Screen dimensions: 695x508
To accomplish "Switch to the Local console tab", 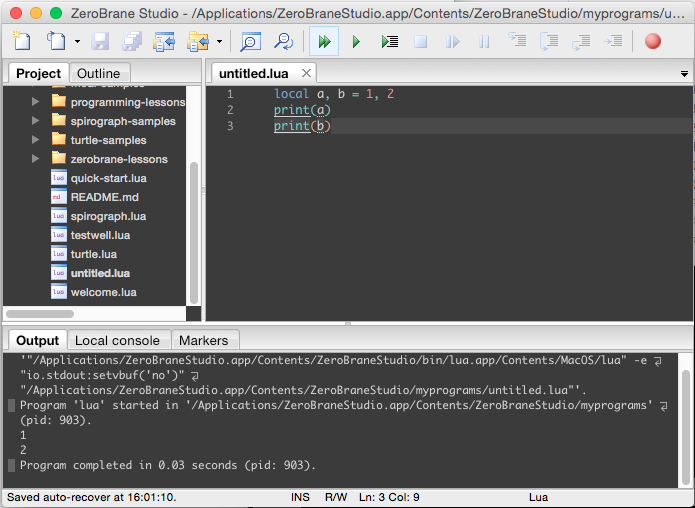I will [x=117, y=340].
